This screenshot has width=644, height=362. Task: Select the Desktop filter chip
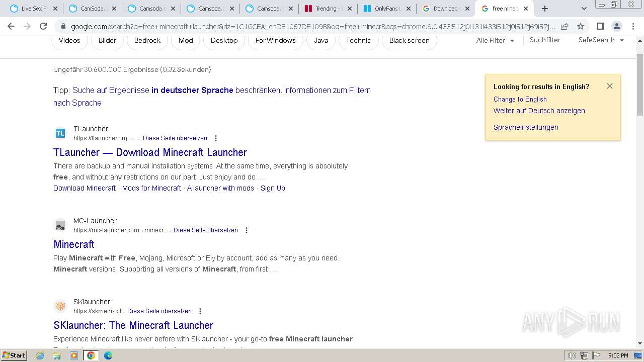tap(224, 40)
